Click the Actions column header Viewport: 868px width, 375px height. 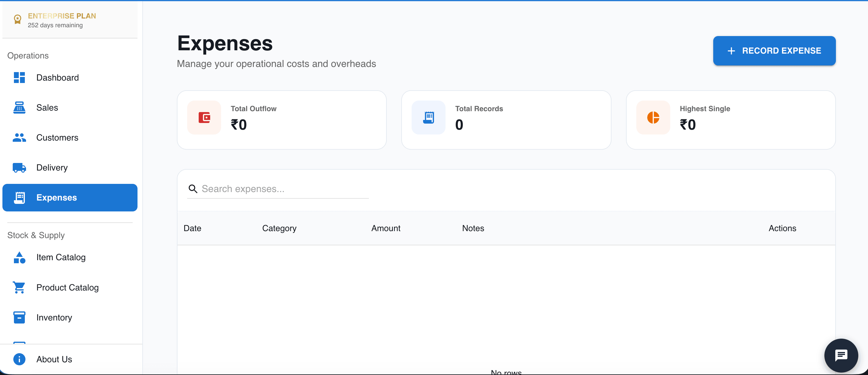pos(782,228)
